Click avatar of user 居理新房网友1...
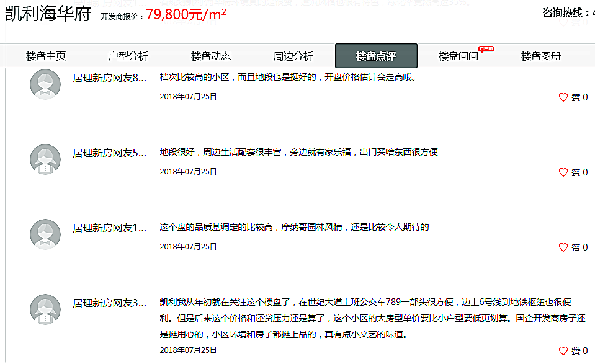This screenshot has width=595, height=364. pos(45,234)
